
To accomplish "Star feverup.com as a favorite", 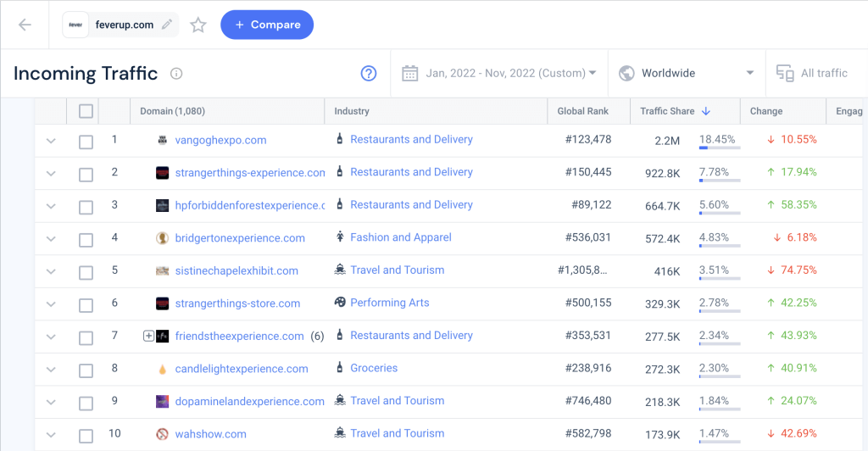I will [x=198, y=25].
